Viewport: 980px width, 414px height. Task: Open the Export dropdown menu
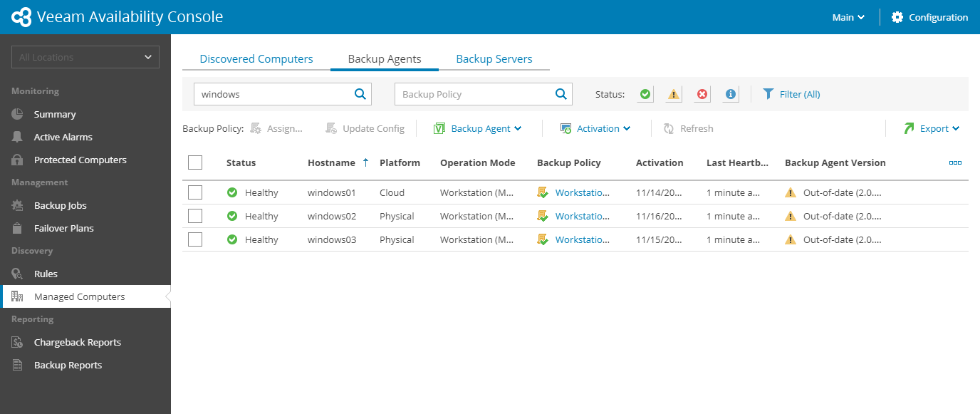click(x=932, y=128)
